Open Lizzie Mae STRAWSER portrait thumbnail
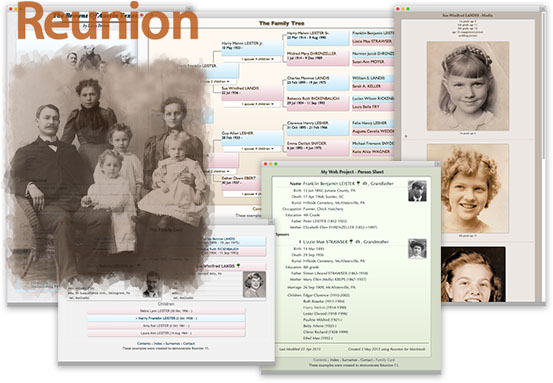Viewport: 553px width, 383px height. (x=417, y=249)
